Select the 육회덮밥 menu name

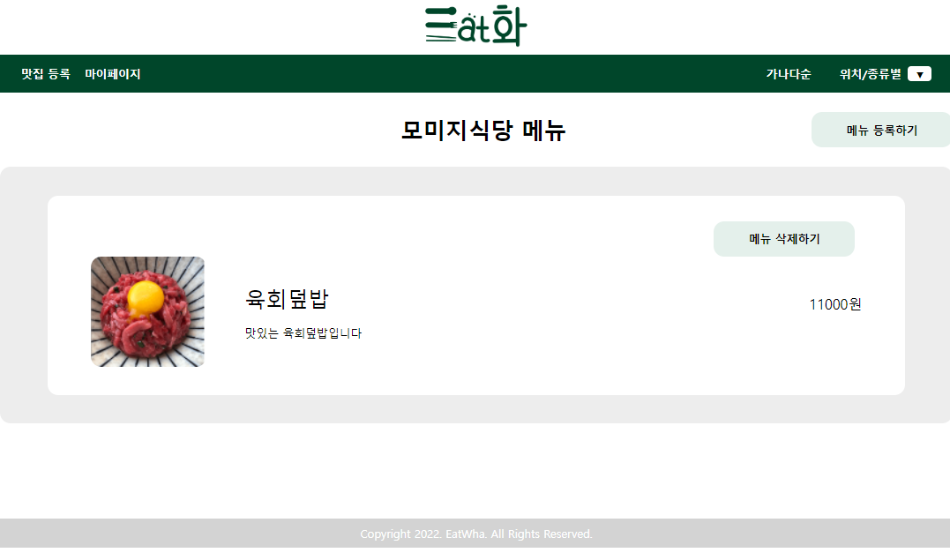tap(287, 299)
